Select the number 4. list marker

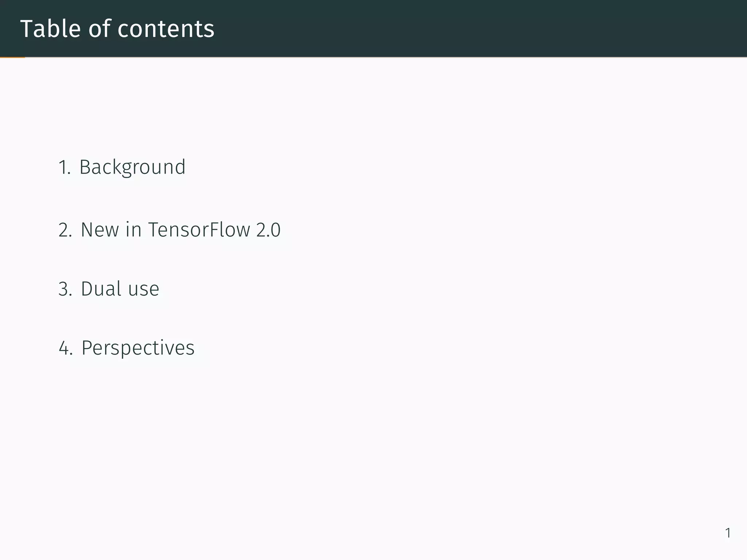click(65, 348)
